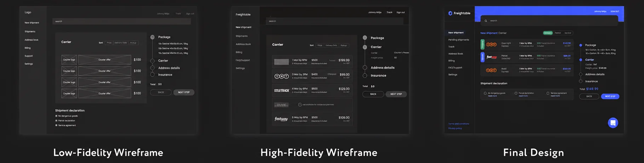Open FAQ/Support in High-Fidelity sidebar
Screen dimensions: 644x163
click(x=243, y=60)
